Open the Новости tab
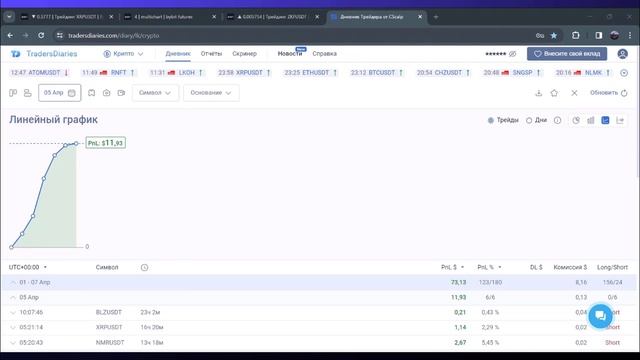The width and height of the screenshot is (640, 360). click(290, 54)
